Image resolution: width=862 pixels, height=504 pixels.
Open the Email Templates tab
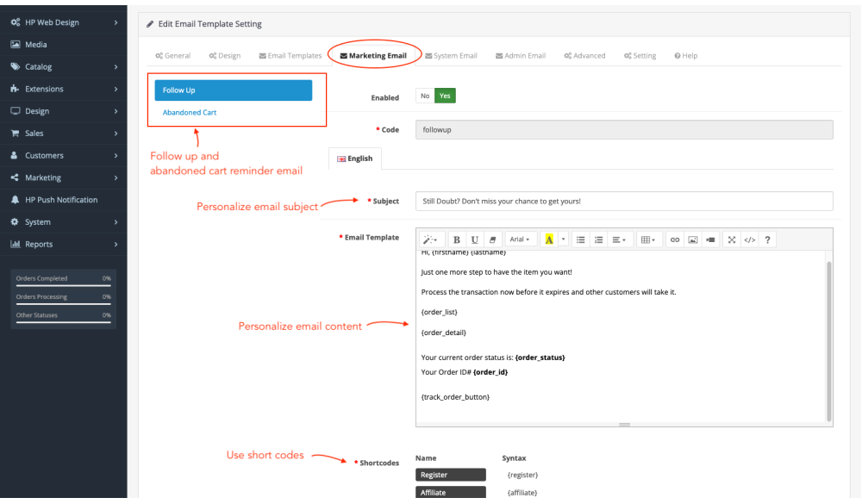coord(290,56)
